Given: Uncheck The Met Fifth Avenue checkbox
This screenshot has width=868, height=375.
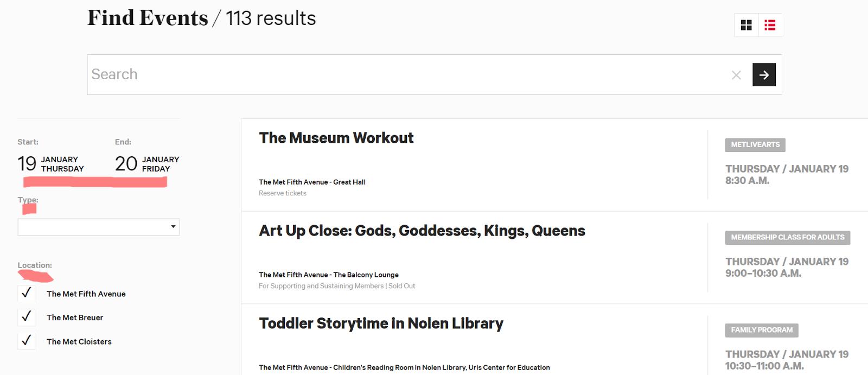Looking at the screenshot, I should [26, 293].
